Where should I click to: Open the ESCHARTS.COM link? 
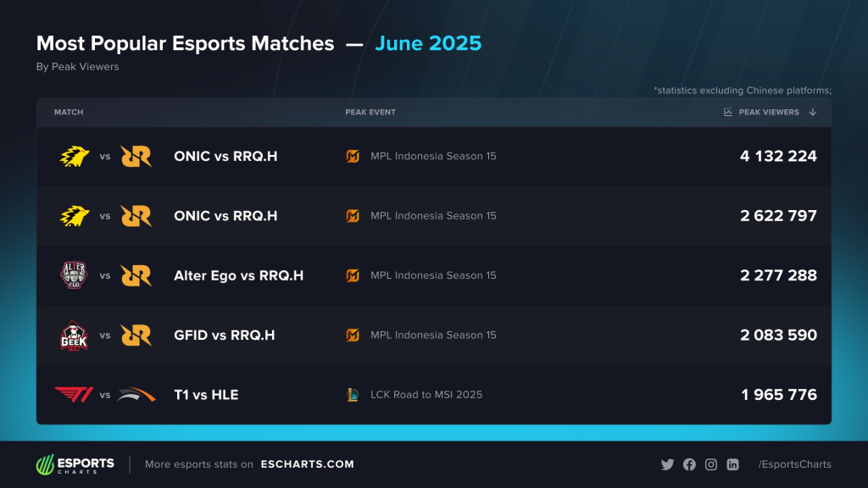308,464
